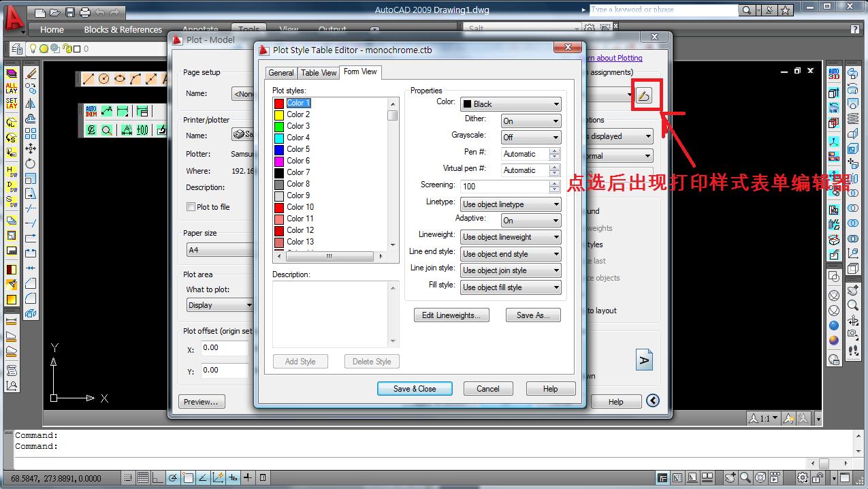
Task: Open the Dither dropdown
Action: click(531, 121)
